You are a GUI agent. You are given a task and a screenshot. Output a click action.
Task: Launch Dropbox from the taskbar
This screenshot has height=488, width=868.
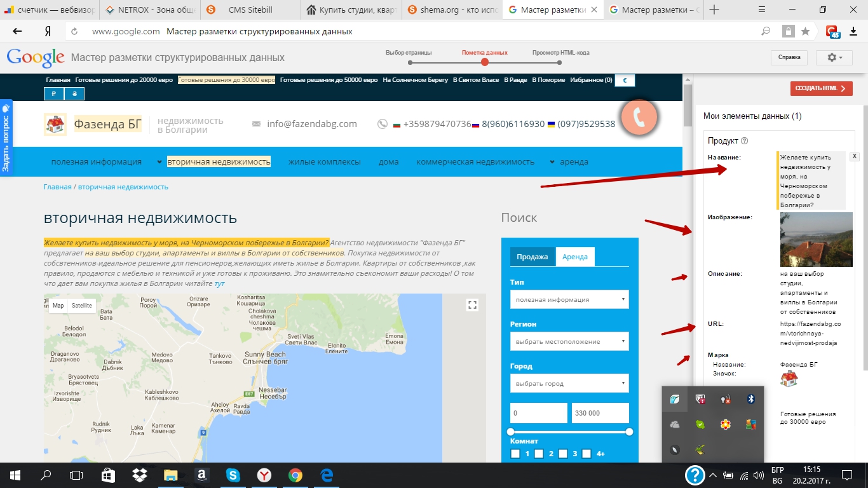point(139,475)
